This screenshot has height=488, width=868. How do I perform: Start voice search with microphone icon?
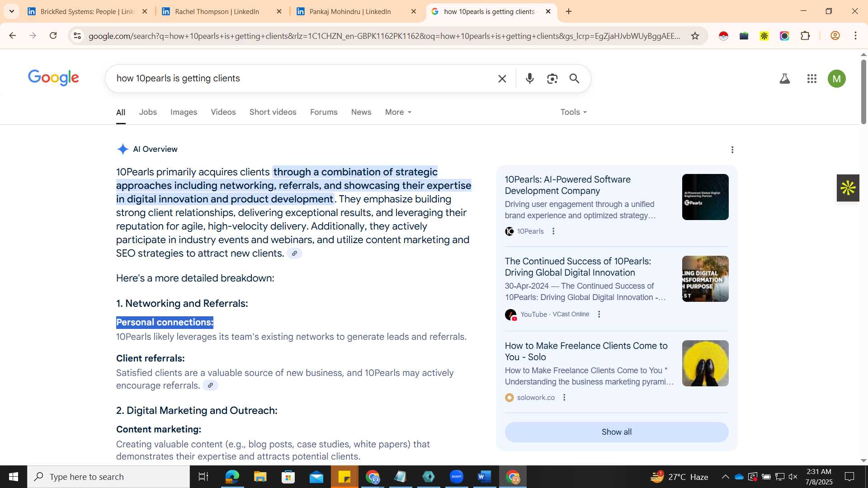coord(529,79)
